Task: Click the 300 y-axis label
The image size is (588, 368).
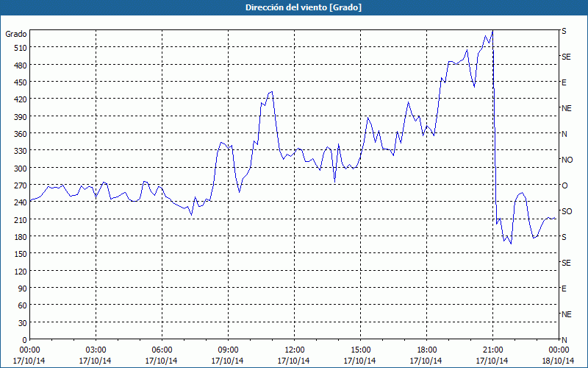Action: click(x=21, y=169)
